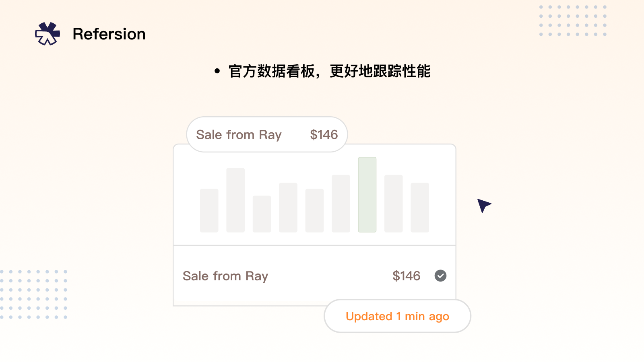
Task: Click the $146 amount in the tooltip pill
Action: click(x=324, y=135)
